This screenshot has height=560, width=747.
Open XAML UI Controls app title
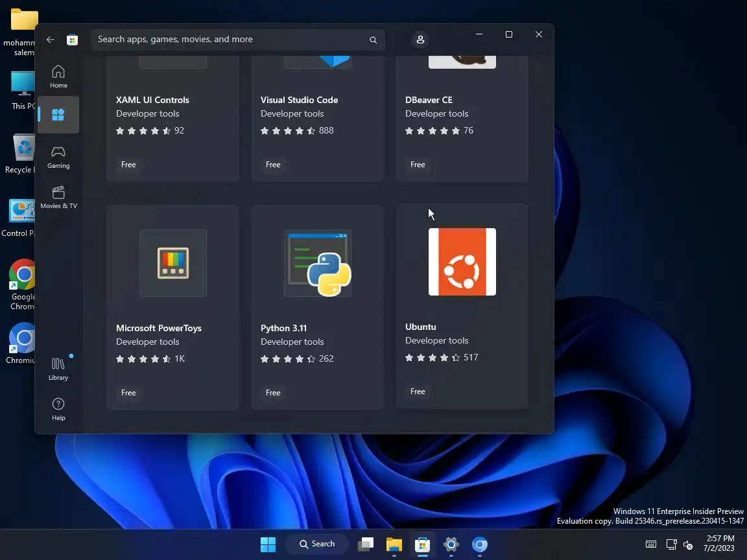(x=152, y=100)
